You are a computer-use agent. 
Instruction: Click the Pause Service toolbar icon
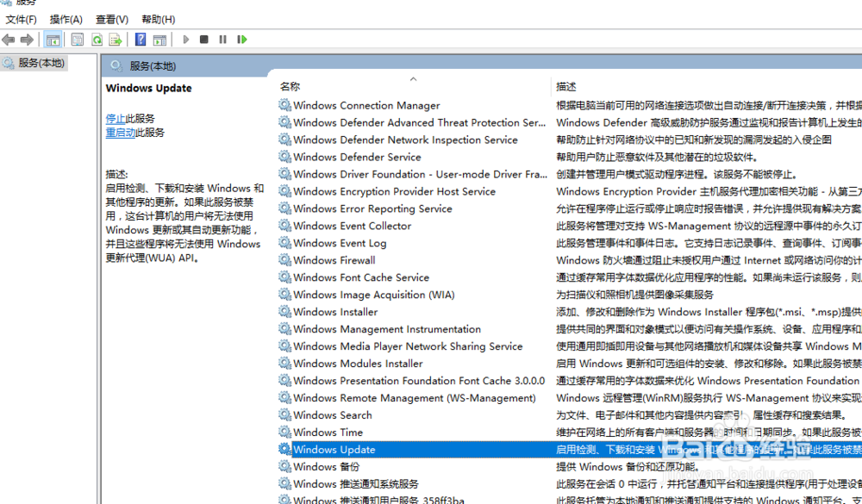pos(222,40)
